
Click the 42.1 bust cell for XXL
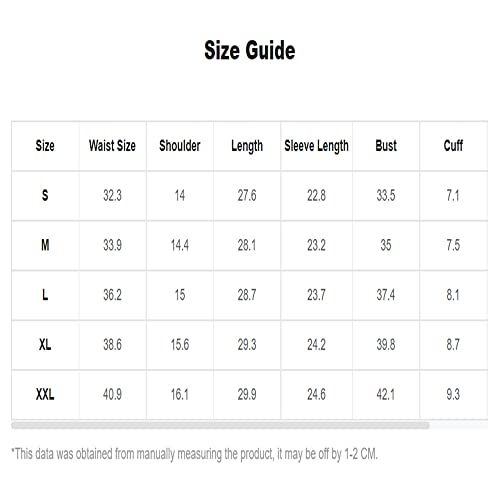pos(386,395)
